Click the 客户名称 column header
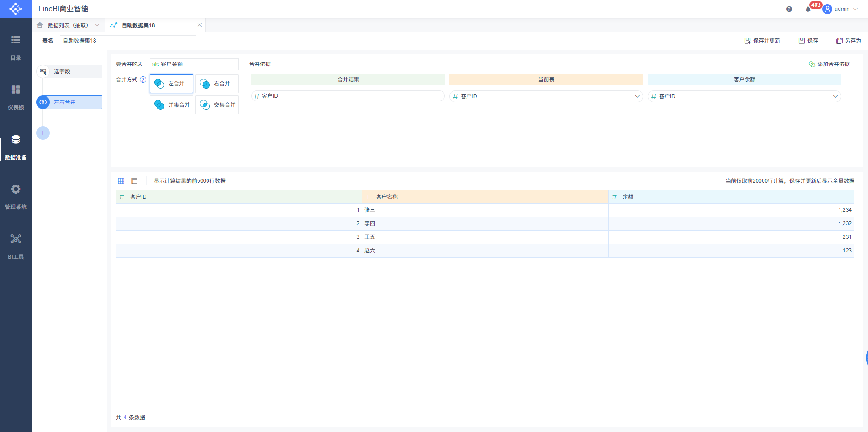 (485, 197)
